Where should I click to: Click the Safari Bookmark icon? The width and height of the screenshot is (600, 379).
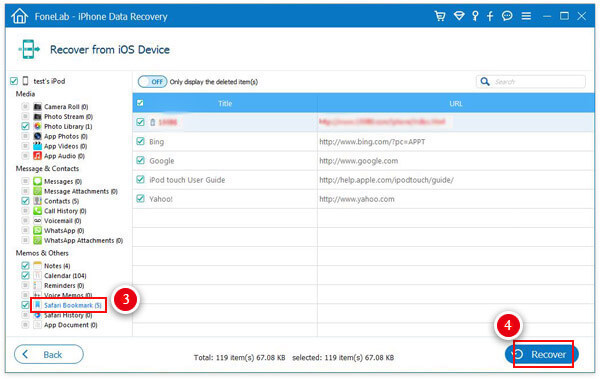point(38,305)
